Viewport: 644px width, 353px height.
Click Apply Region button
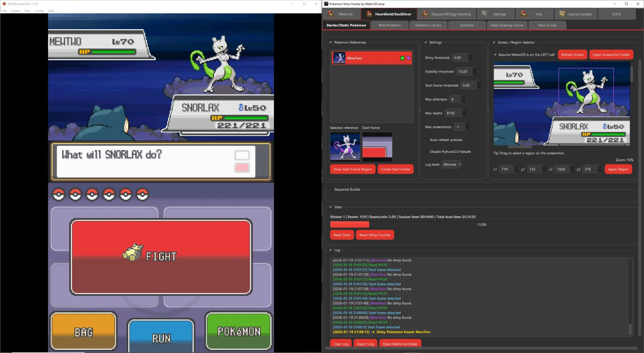[x=618, y=169]
